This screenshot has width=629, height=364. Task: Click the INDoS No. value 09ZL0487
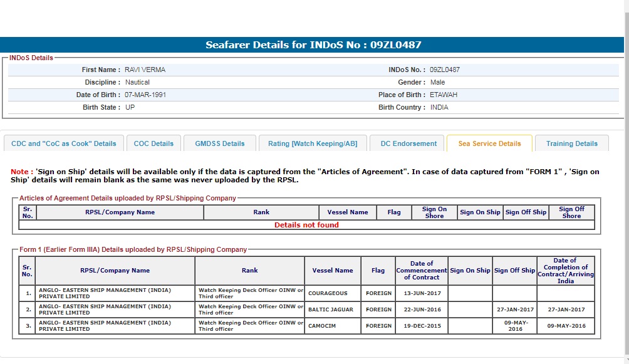[x=444, y=70]
